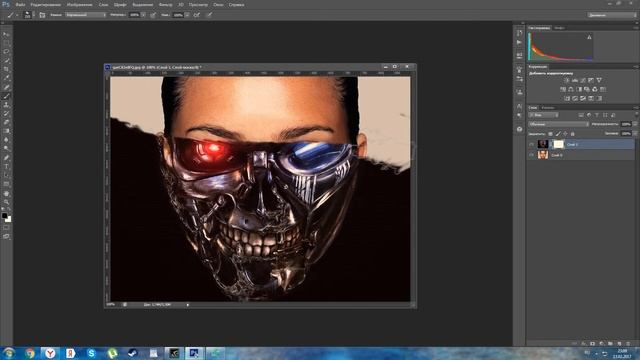Viewport: 640px width, 360px height.
Task: Open the Изображение menu
Action: click(x=80, y=5)
